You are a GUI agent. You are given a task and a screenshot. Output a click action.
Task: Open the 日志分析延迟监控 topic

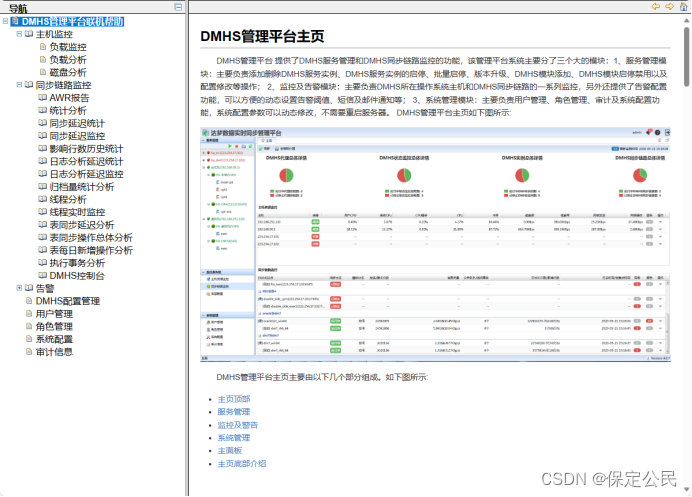[86, 174]
